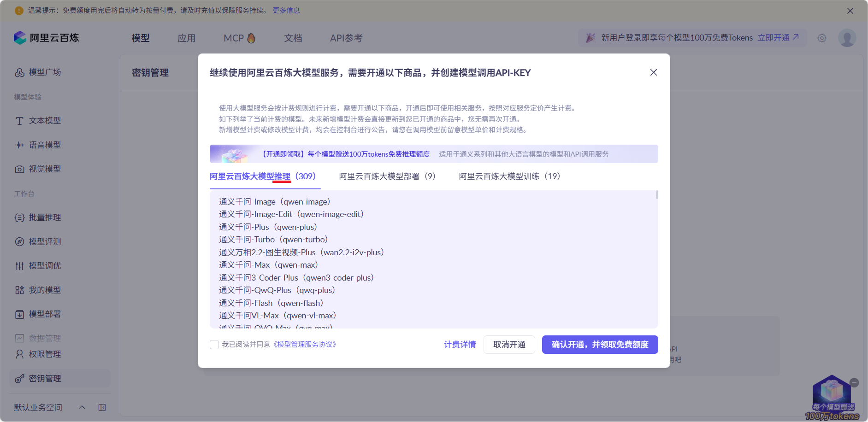The height and width of the screenshot is (422, 868).
Task: Select the 批量推理 workbench icon
Action: click(19, 217)
